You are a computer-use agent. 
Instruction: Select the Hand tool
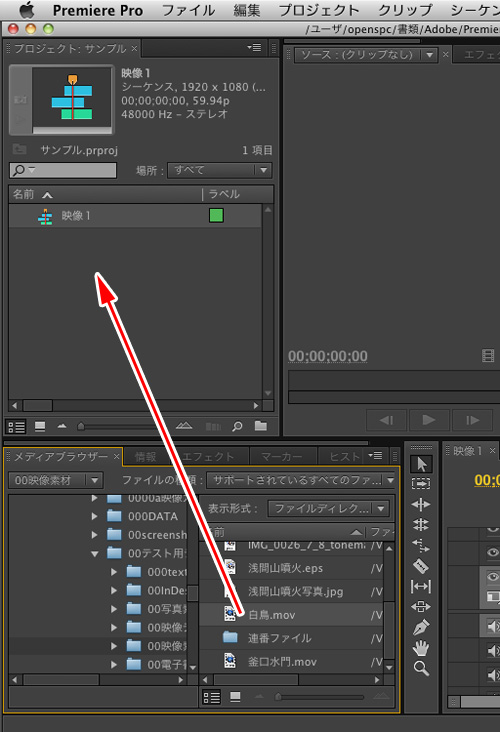(421, 648)
